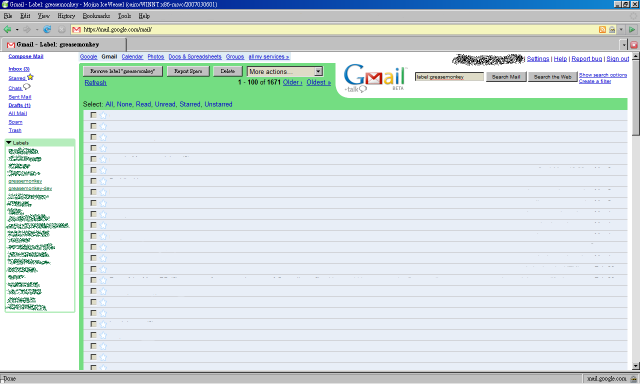Click the star icon beside Starred

pyautogui.click(x=30, y=77)
